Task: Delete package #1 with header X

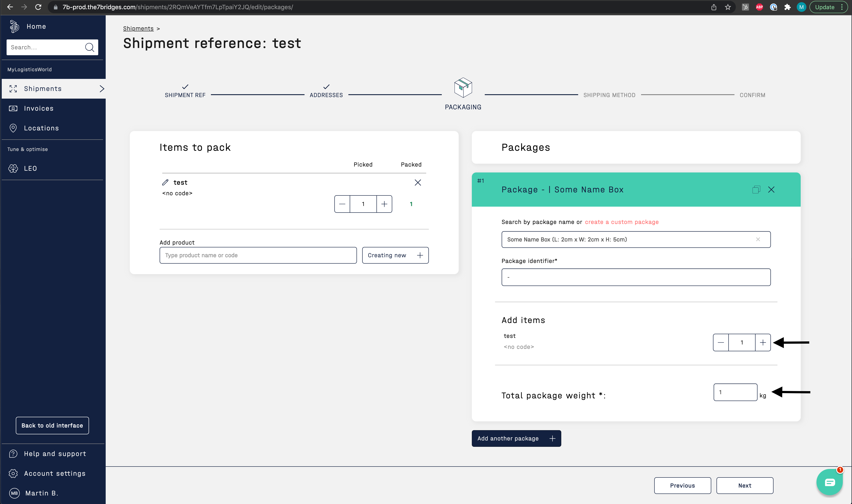Action: tap(771, 190)
